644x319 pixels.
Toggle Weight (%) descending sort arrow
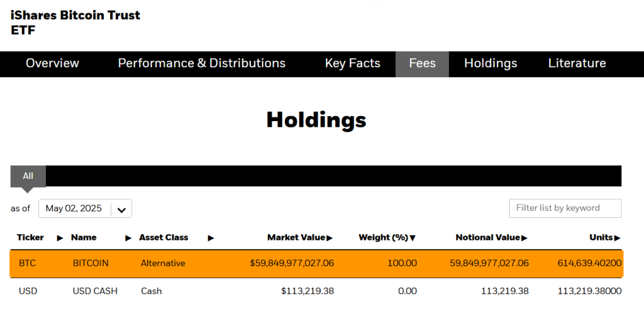413,238
